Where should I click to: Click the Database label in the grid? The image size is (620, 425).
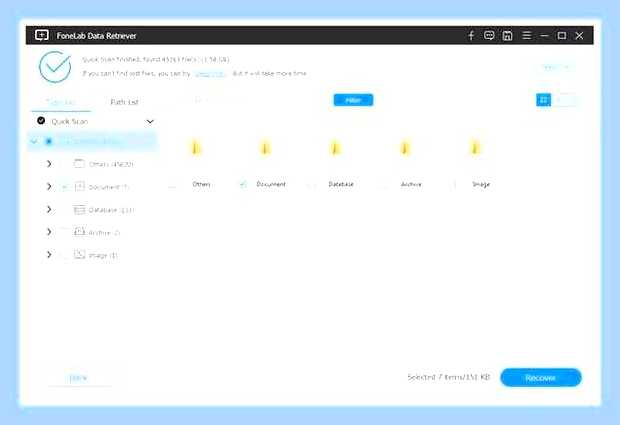tap(341, 184)
